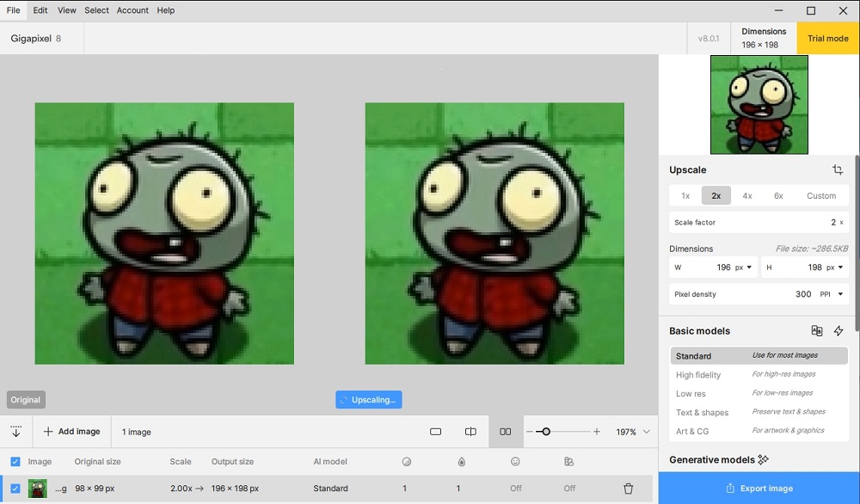Open the File menu

[13, 10]
